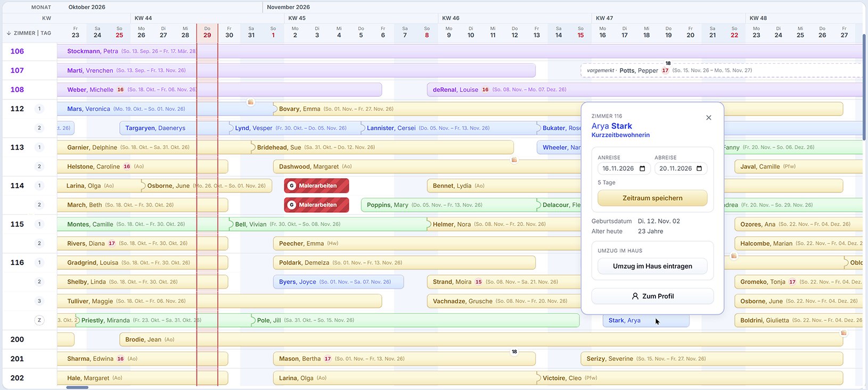
Task: Select the Targaryen, Daenerys booking bar
Action: click(174, 128)
